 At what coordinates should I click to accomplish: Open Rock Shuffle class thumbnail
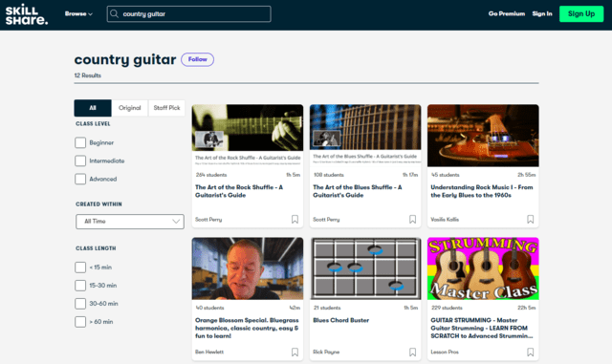[x=248, y=136]
